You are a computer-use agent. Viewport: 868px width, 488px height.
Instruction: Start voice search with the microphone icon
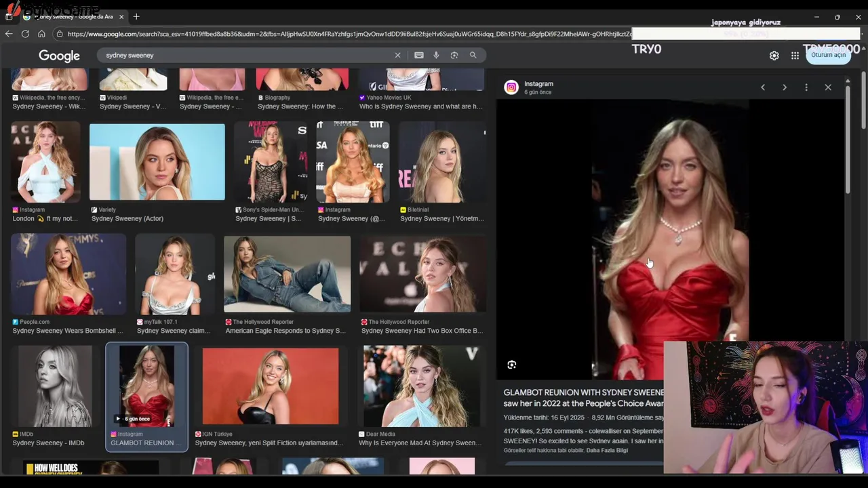click(x=436, y=55)
